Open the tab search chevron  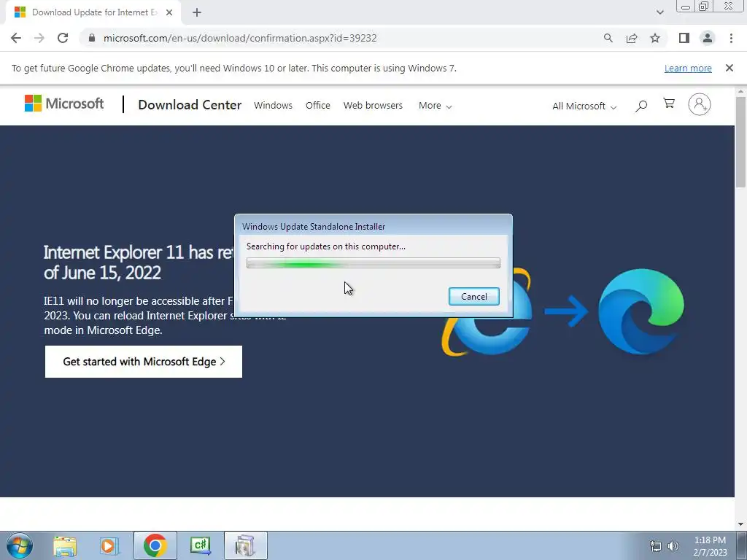[x=659, y=12]
